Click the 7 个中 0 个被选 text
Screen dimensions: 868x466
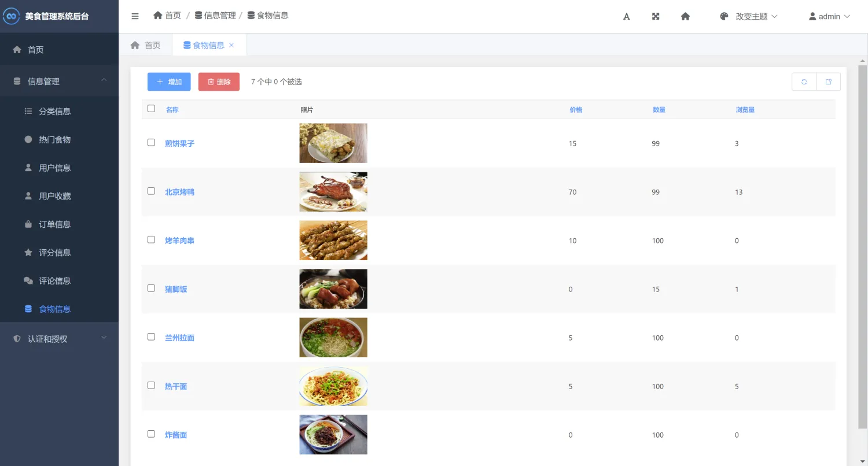pos(277,82)
